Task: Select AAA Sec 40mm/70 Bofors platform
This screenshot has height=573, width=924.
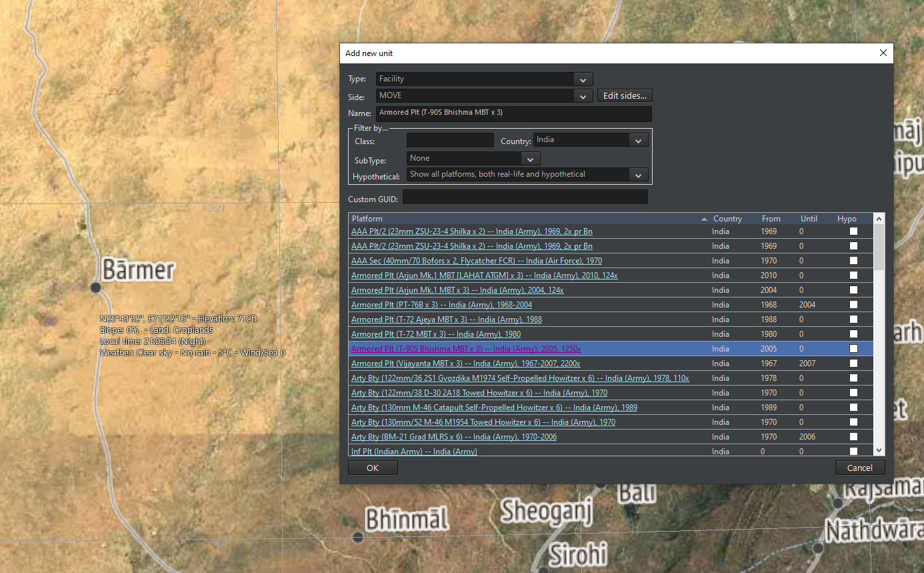Action: click(477, 261)
